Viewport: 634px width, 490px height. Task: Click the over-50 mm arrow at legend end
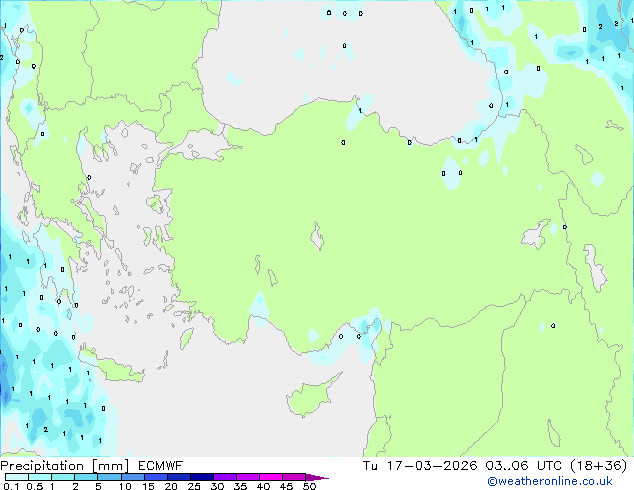pyautogui.click(x=317, y=477)
